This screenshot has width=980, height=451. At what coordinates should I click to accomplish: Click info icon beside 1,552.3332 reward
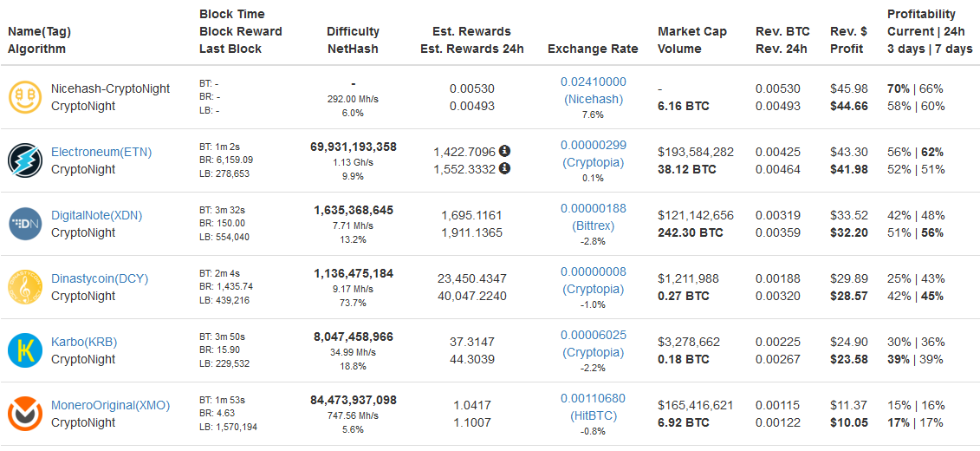[x=505, y=168]
